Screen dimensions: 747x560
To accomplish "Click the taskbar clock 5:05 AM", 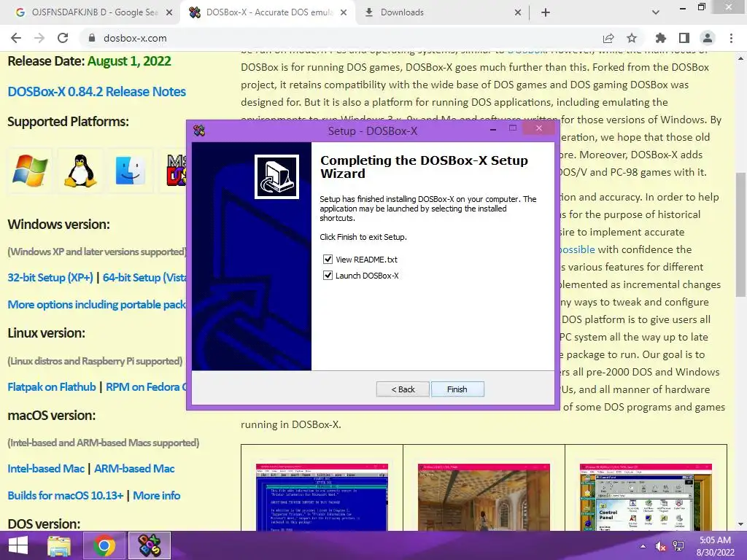I will [x=715, y=540].
